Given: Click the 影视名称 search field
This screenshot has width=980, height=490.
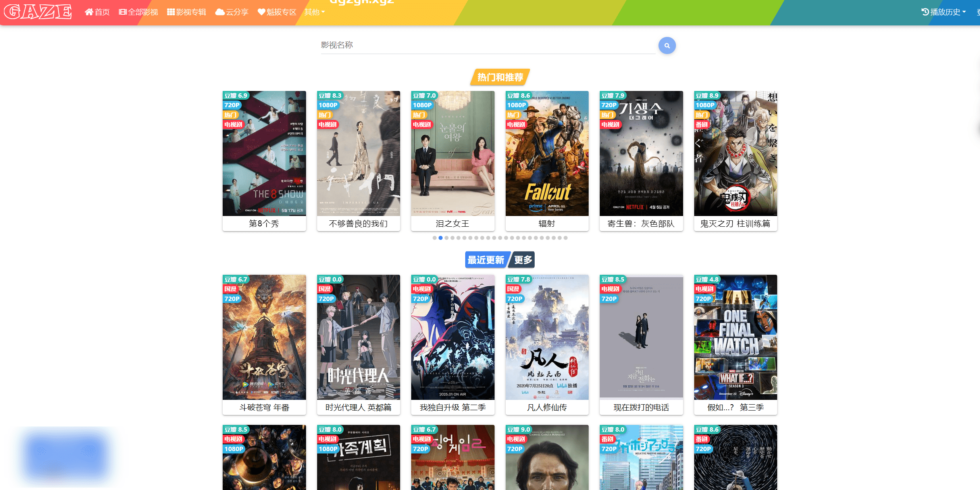Looking at the screenshot, I should click(488, 45).
